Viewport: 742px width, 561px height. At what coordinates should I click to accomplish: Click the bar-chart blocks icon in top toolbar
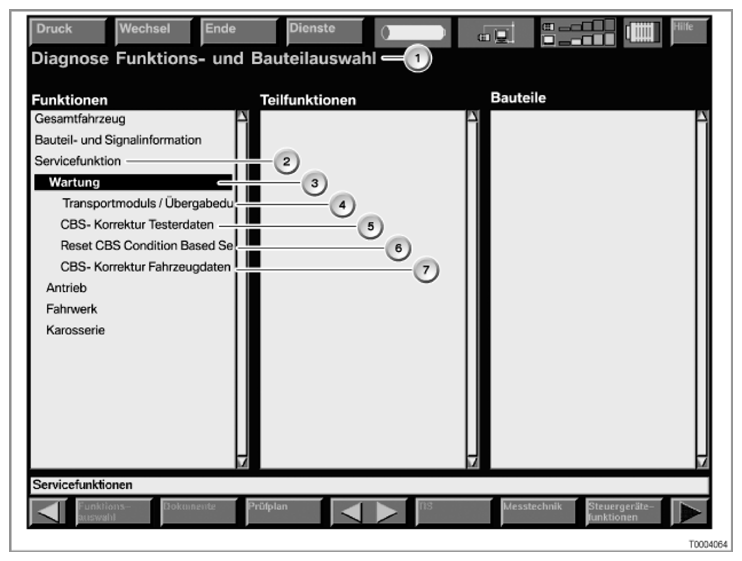point(577,32)
